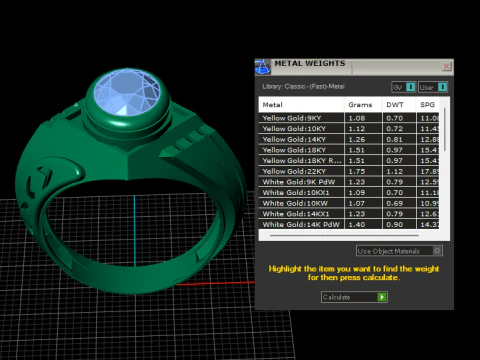Click the Metal Weights scale icon

(x=262, y=67)
